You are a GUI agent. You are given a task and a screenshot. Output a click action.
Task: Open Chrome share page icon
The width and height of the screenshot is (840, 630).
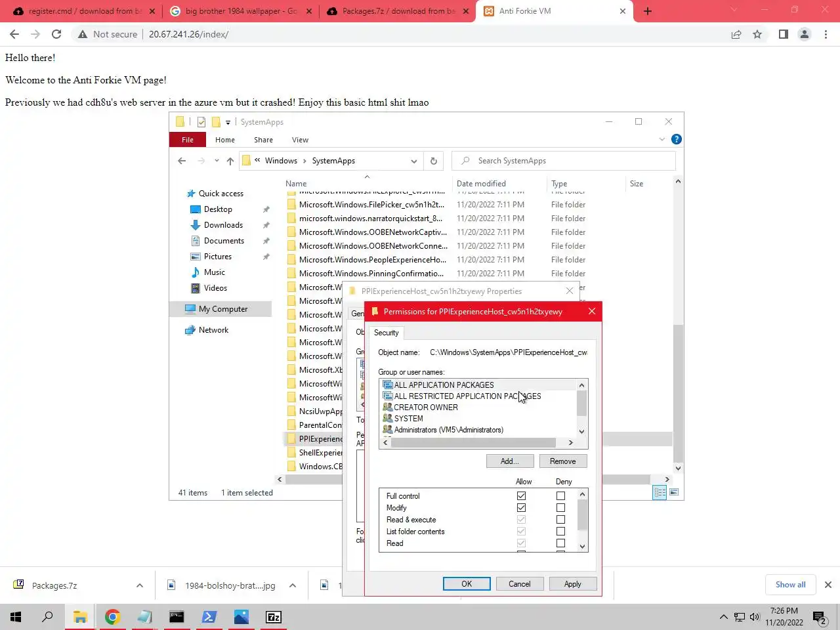coord(736,34)
